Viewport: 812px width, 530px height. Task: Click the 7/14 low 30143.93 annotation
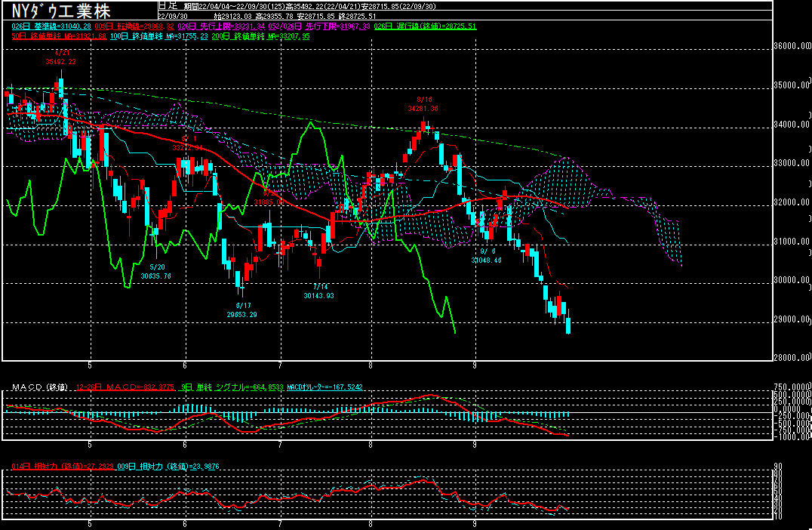click(319, 291)
